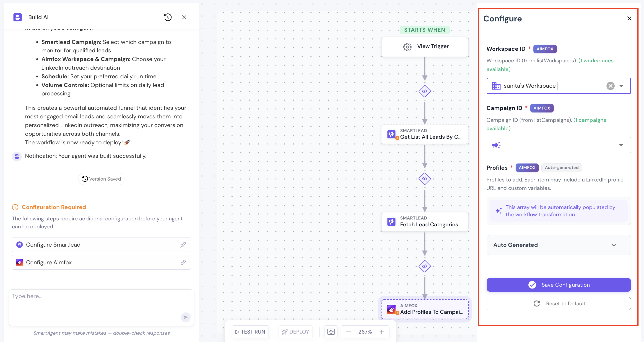Click the first code transform diamond node
Image resolution: width=644 pixels, height=342 pixels.
tap(424, 91)
